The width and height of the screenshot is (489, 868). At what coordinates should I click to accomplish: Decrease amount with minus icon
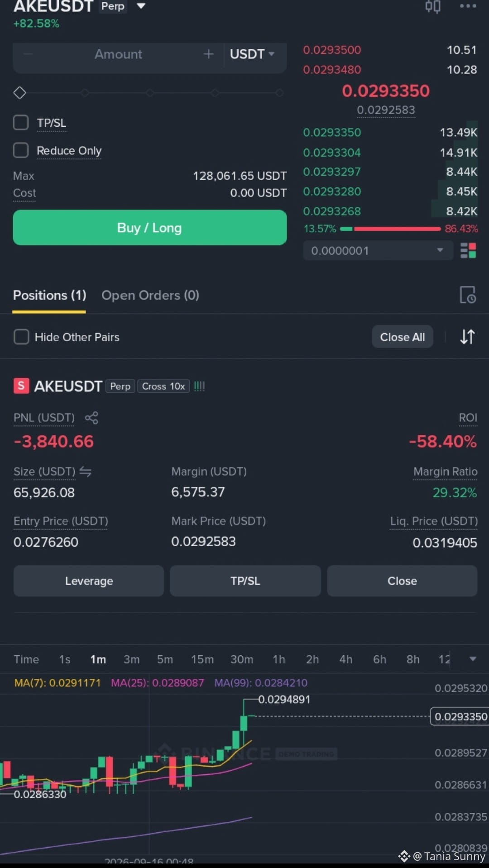(x=28, y=54)
